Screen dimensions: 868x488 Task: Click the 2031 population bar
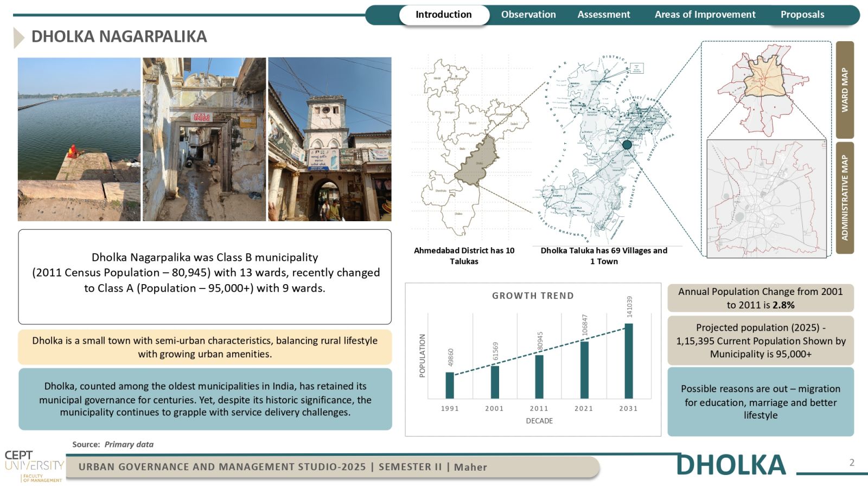[629, 361]
